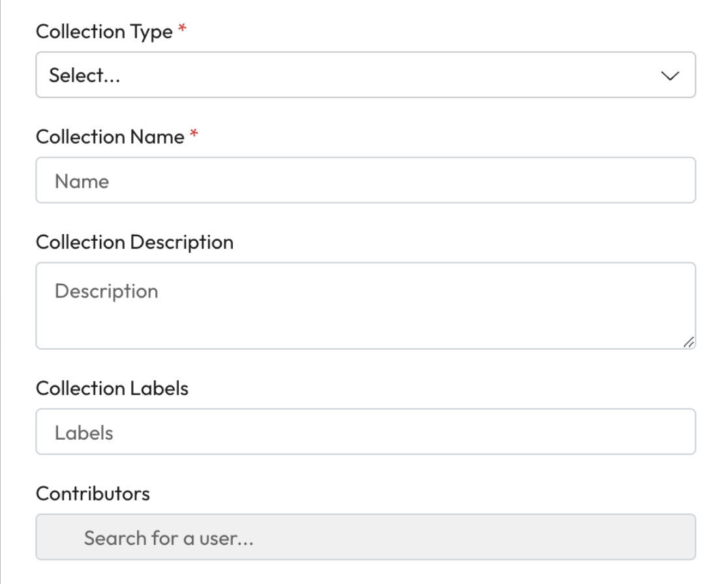Click the 'Select...' placeholder text

pyautogui.click(x=85, y=76)
